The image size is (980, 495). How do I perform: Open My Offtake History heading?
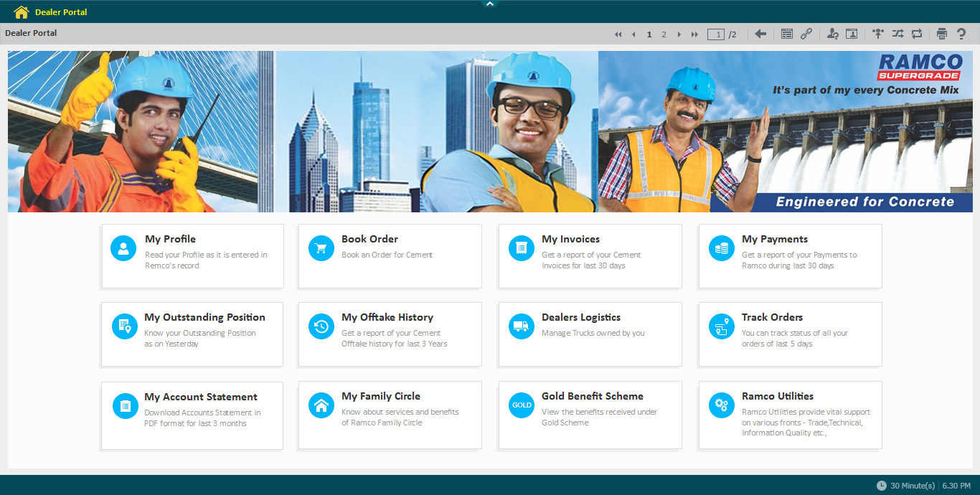tap(387, 317)
